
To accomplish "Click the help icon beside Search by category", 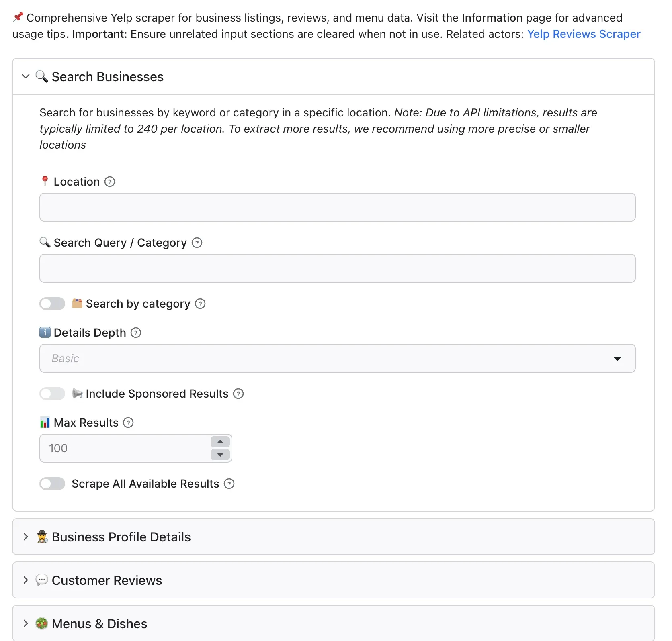I will tap(200, 304).
